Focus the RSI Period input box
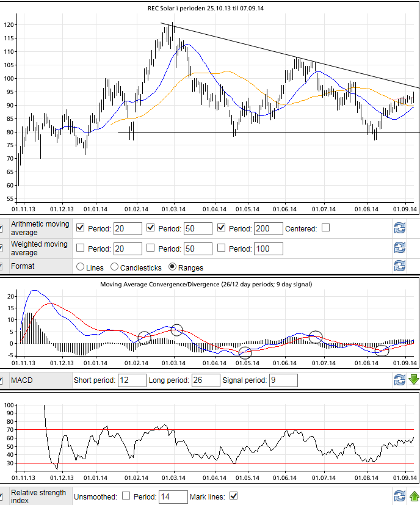This screenshot has height=505, width=420. click(173, 496)
